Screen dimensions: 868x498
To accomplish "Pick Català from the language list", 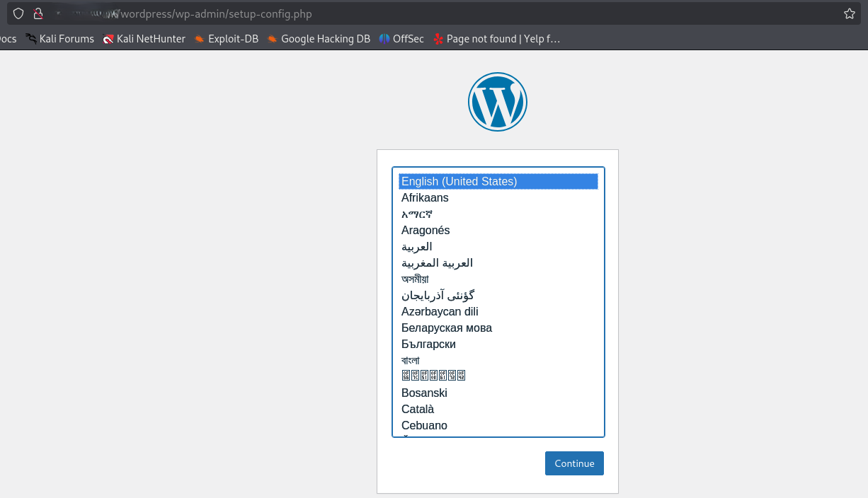I will 418,410.
